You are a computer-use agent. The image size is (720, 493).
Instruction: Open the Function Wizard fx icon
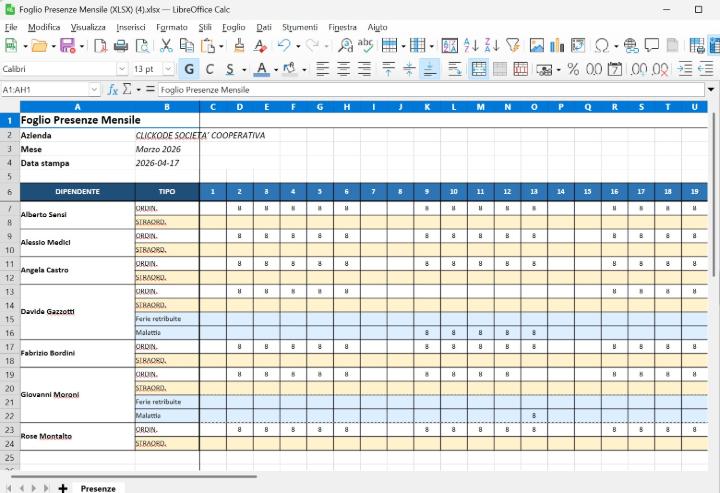113,89
